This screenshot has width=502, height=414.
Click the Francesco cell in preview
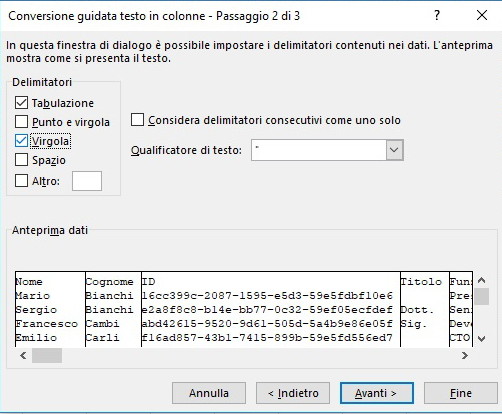pyautogui.click(x=47, y=324)
